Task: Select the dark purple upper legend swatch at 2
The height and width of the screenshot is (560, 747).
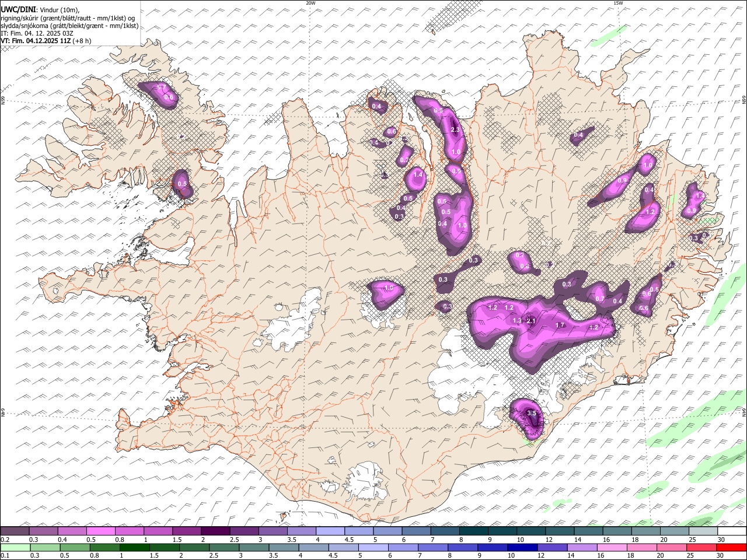Action: tap(215, 531)
